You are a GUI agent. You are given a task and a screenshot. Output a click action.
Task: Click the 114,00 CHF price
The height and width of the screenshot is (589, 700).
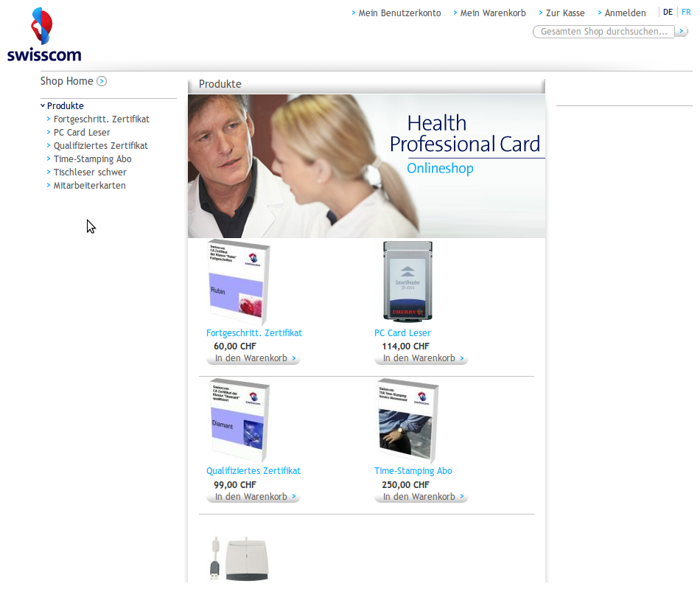(x=405, y=346)
